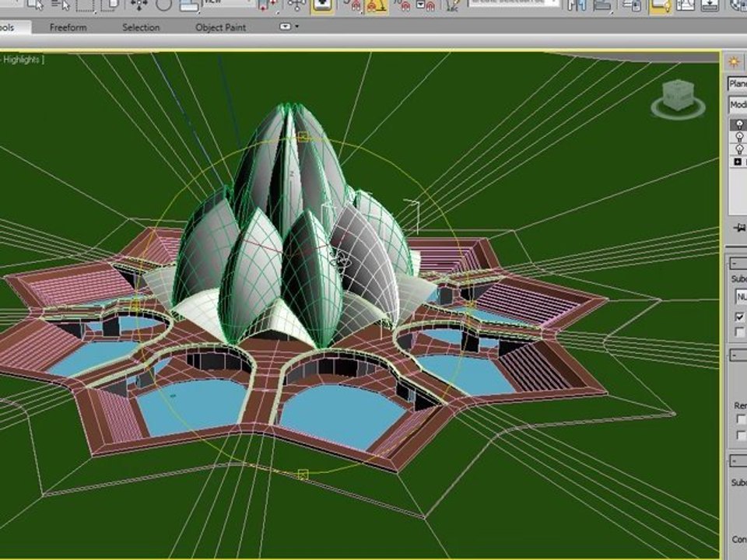Activate the Select and Scale tool
747x560 pixels.
189,5
